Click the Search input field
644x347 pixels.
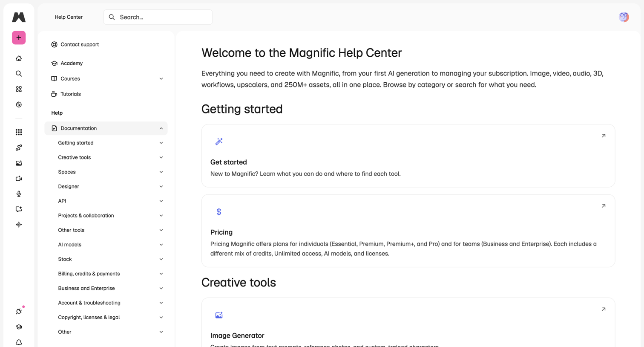click(x=158, y=17)
